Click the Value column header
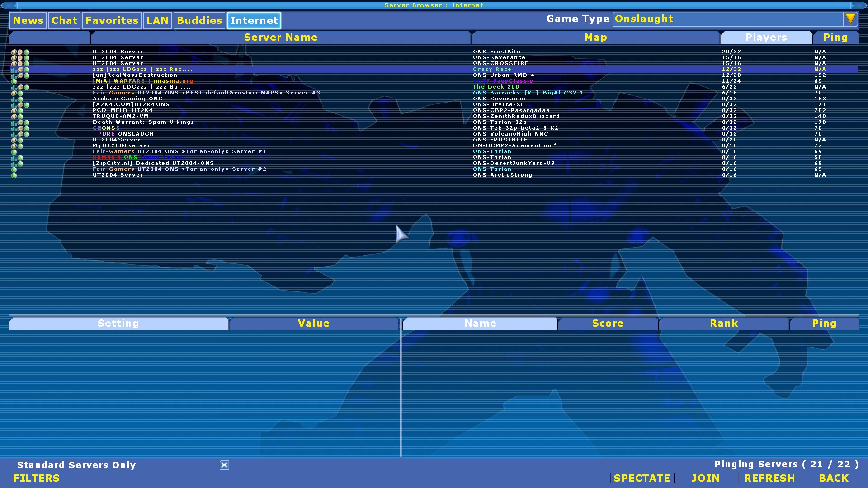Viewport: 868px width, 488px height. (x=314, y=324)
